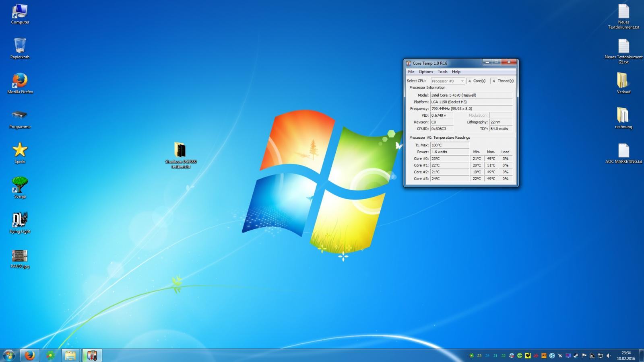The height and width of the screenshot is (362, 644).
Task: Click the Lithography value 22 nm
Action: [501, 122]
